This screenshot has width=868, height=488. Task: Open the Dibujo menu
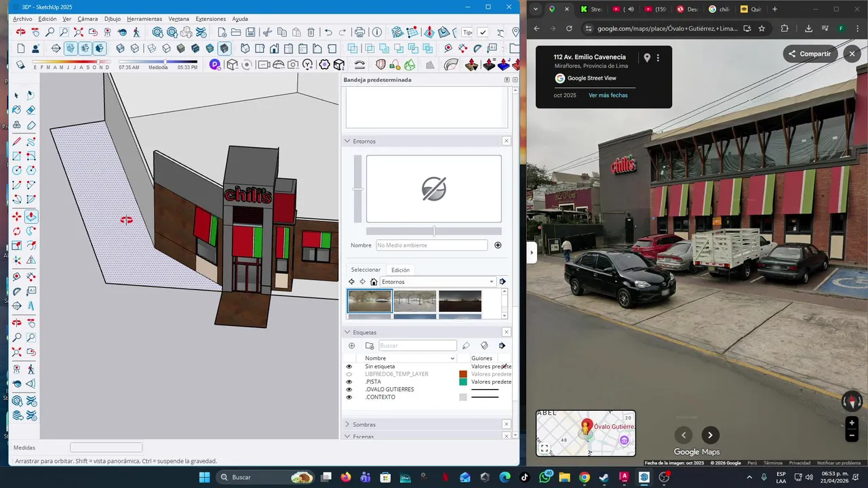coord(113,19)
